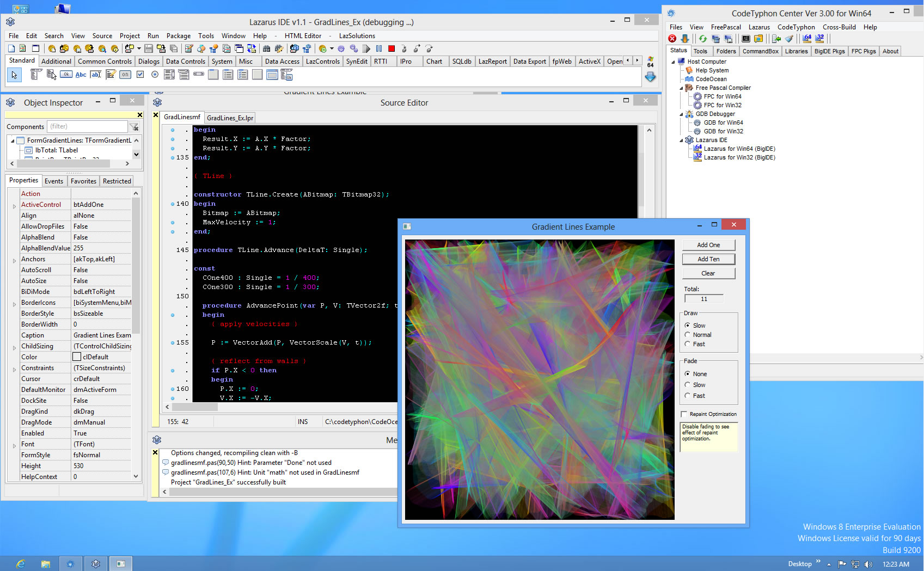
Task: Click the Save (floppy disk) icon in Lazarus toolbar
Action: [x=148, y=48]
